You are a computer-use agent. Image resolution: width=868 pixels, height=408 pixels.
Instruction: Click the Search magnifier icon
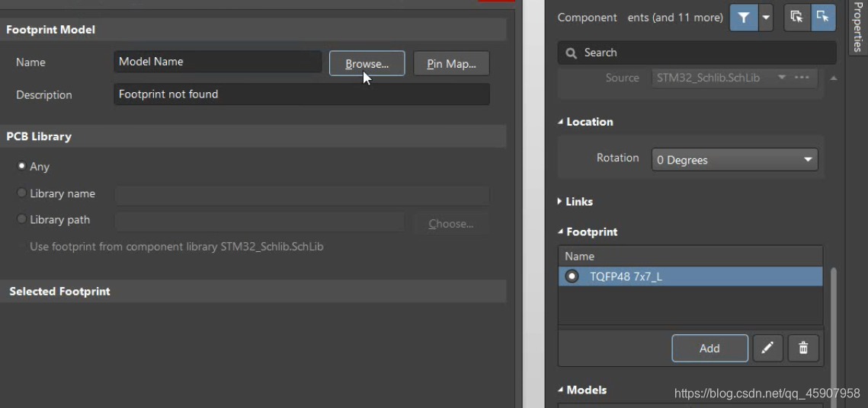572,53
